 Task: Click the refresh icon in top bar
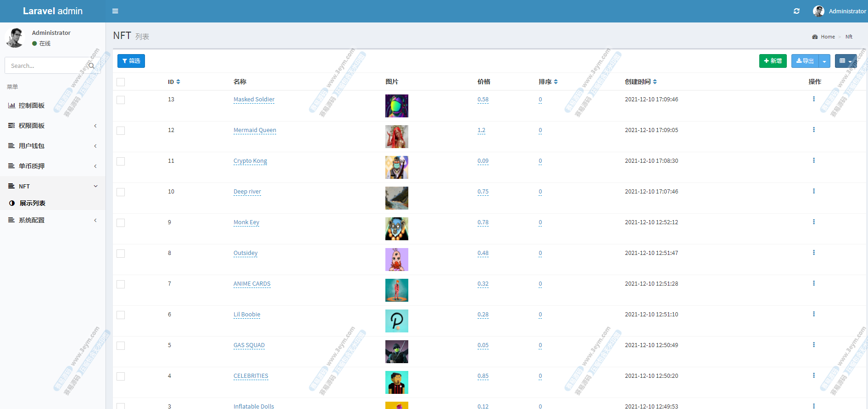click(x=796, y=11)
